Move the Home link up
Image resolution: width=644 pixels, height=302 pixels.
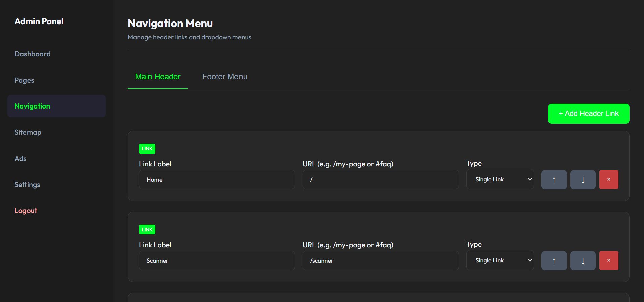click(x=554, y=180)
